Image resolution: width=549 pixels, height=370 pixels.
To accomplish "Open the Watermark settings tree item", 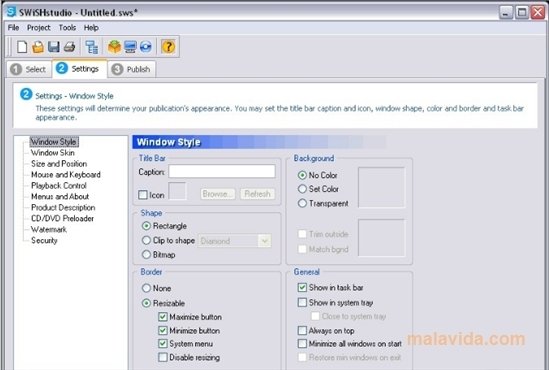I will tap(49, 229).
